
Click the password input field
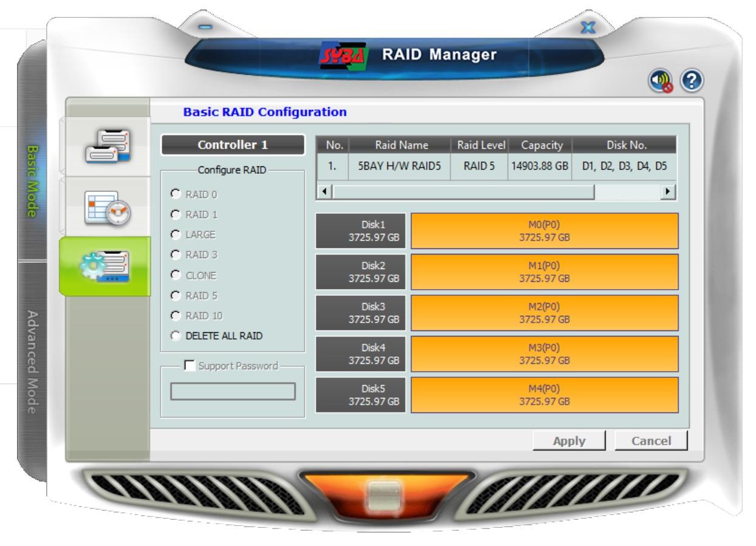[233, 391]
